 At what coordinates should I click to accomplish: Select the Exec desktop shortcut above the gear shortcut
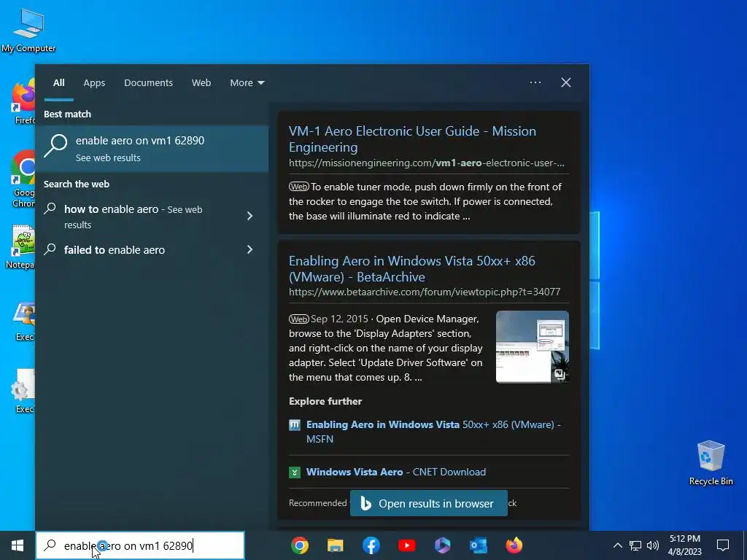[24, 322]
